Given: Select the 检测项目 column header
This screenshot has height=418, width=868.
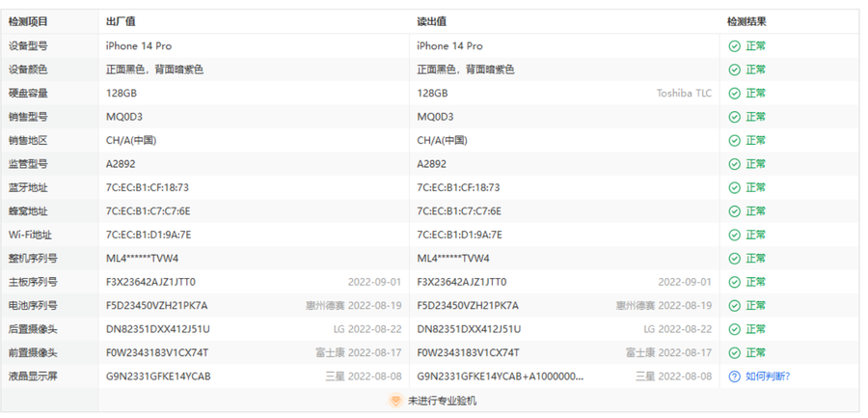Looking at the screenshot, I should click(28, 22).
